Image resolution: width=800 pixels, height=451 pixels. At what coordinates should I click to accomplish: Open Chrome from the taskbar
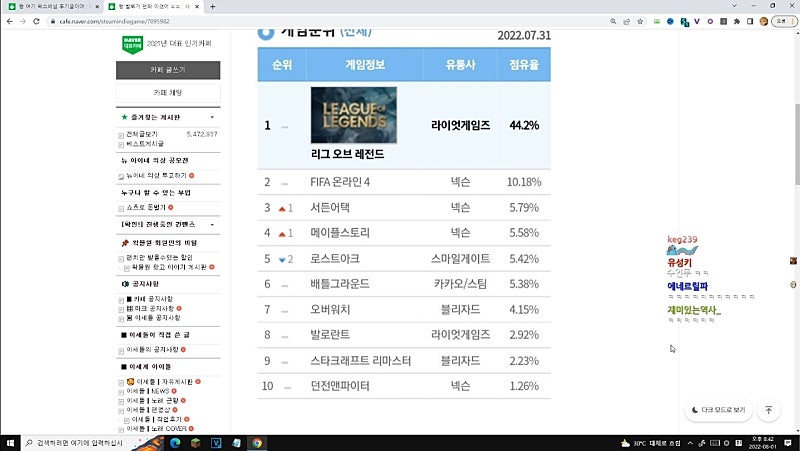click(257, 443)
